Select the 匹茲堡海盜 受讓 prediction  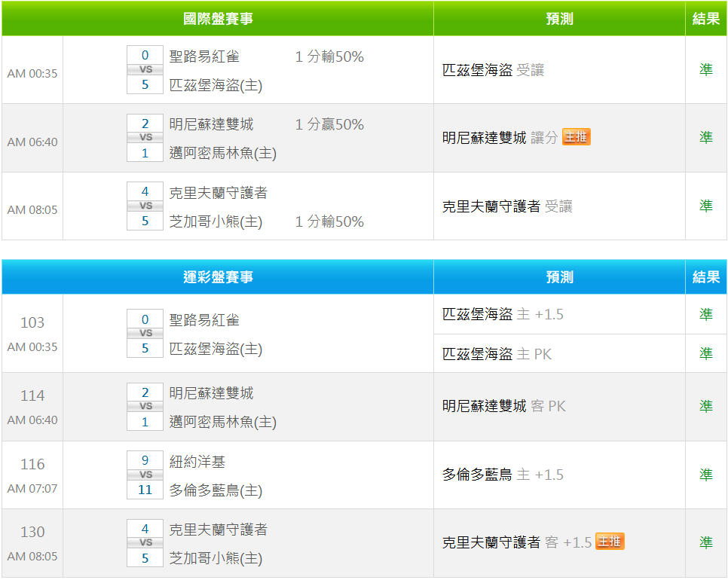tap(493, 70)
